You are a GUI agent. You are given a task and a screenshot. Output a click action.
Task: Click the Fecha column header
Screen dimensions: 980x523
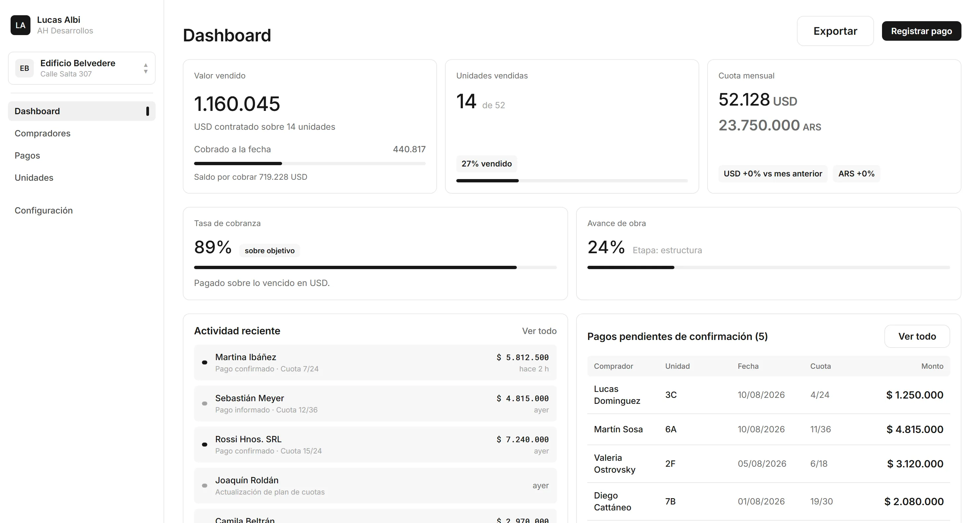tap(748, 366)
